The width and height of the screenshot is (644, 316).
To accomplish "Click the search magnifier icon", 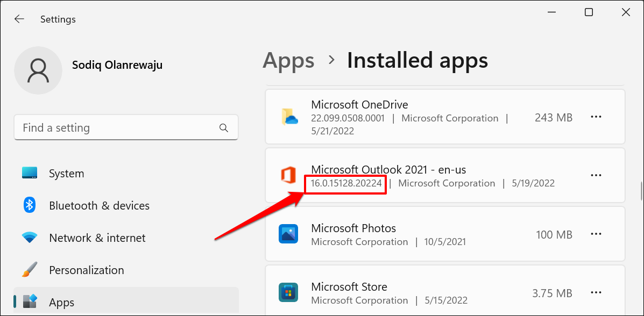I will tap(224, 128).
